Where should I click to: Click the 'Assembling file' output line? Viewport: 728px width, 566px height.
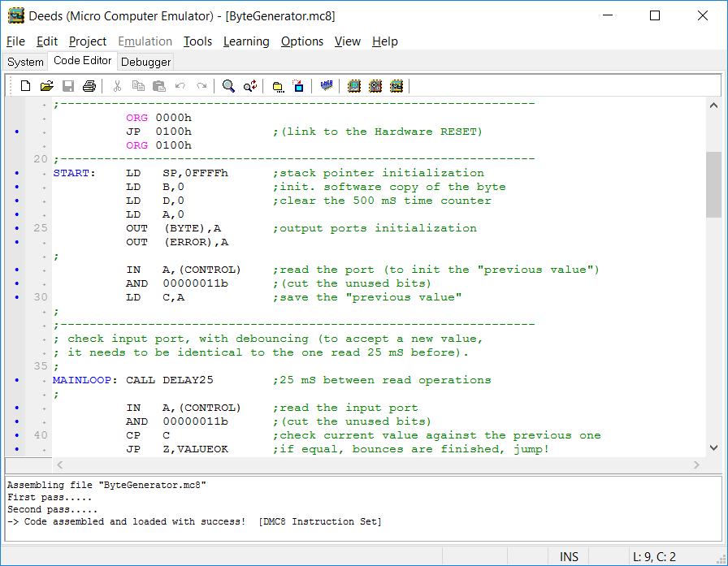pos(106,485)
